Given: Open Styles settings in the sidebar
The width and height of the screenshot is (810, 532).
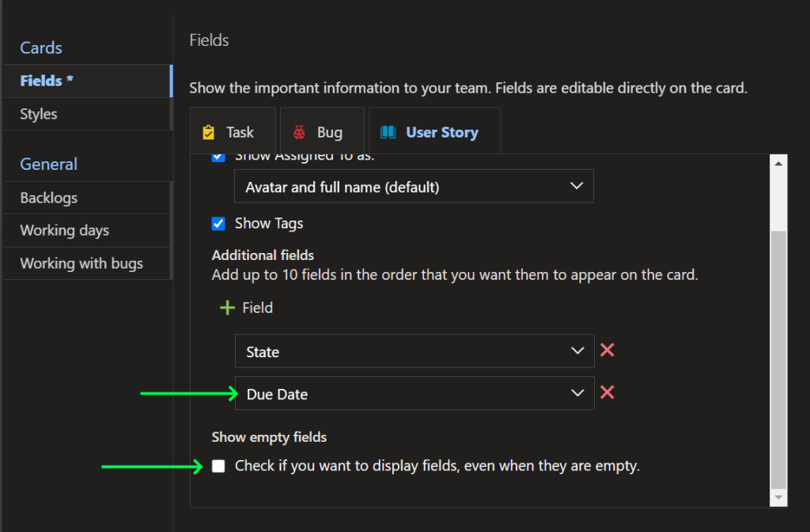Looking at the screenshot, I should tap(39, 114).
